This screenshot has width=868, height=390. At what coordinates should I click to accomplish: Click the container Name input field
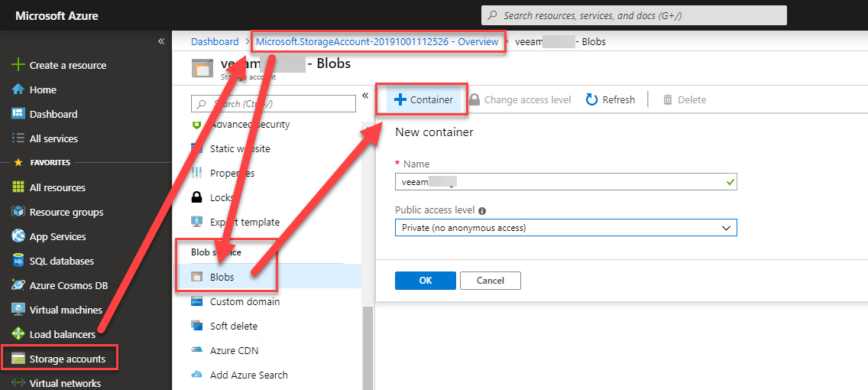click(x=565, y=182)
